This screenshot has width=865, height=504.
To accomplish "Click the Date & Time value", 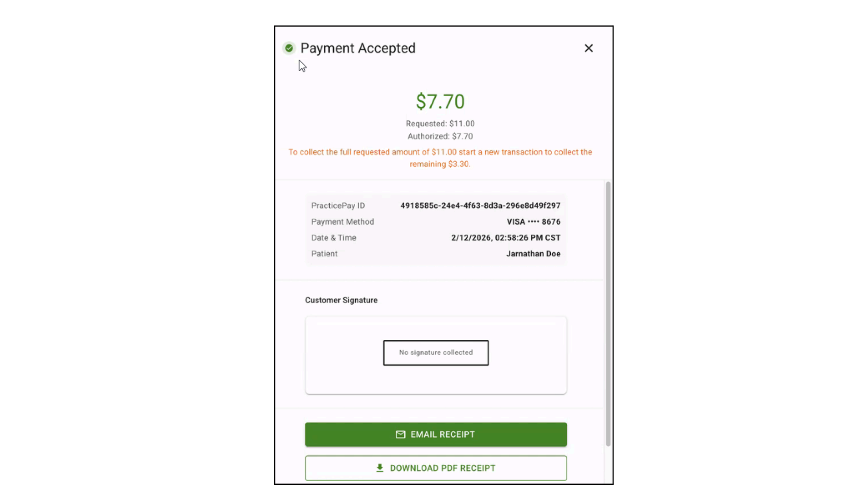I will (x=505, y=237).
